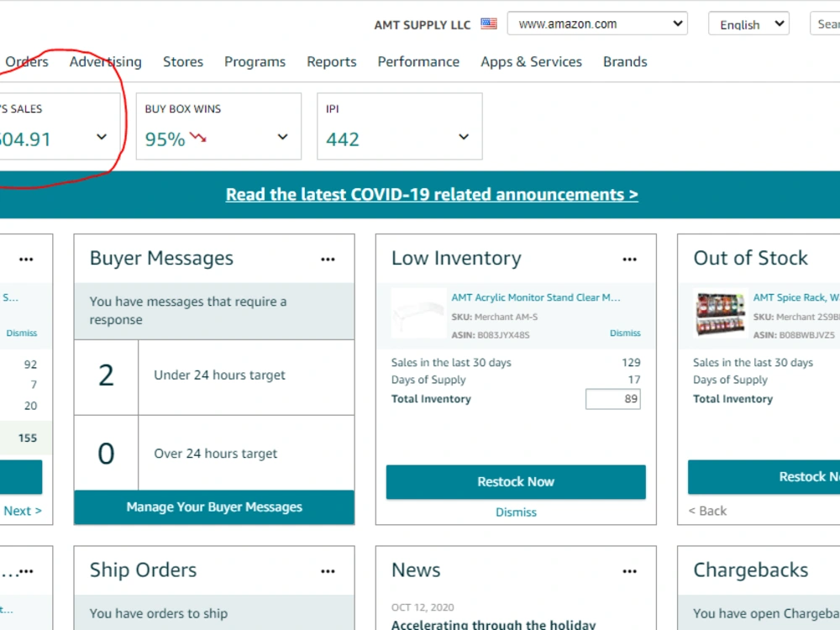This screenshot has height=630, width=840.
Task: Click the monitor stand product thumbnail
Action: (418, 314)
